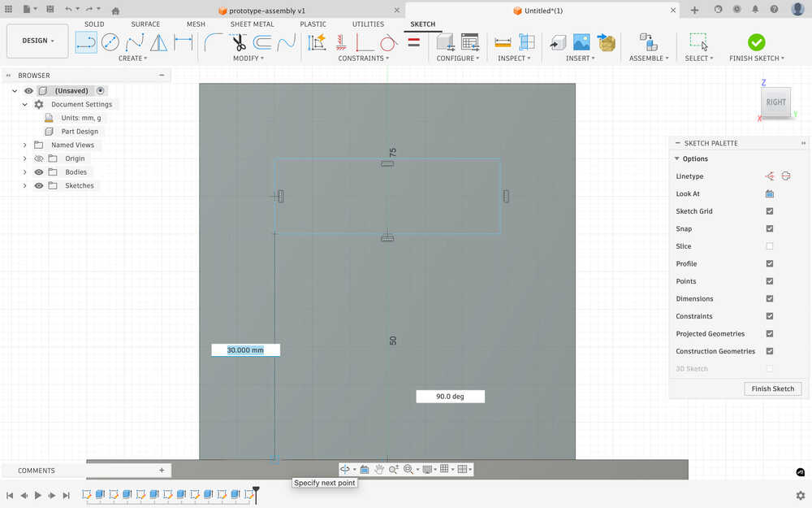Viewport: 812px width, 508px height.
Task: Select the Mirror sketch tool
Action: click(x=158, y=42)
